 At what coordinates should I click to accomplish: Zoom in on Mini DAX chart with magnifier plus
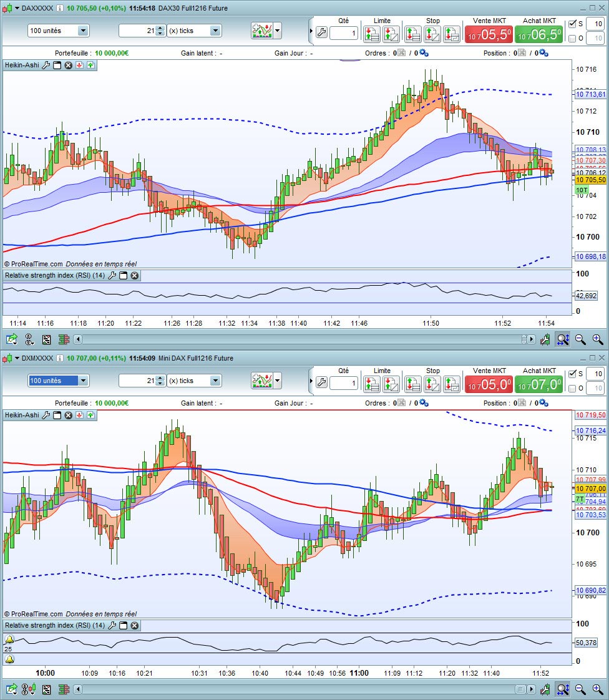click(598, 690)
